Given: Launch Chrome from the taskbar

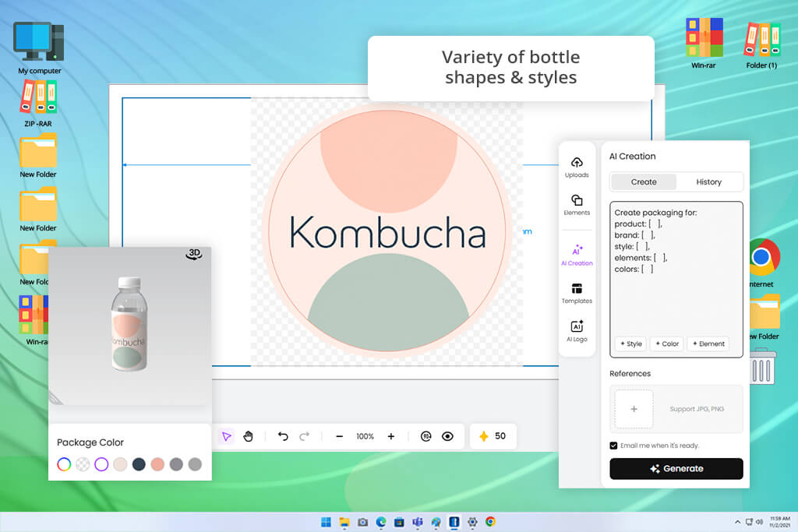Looking at the screenshot, I should point(491,522).
